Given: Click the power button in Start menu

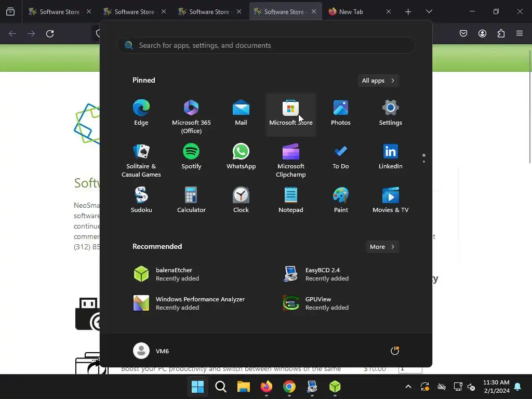Looking at the screenshot, I should [395, 351].
